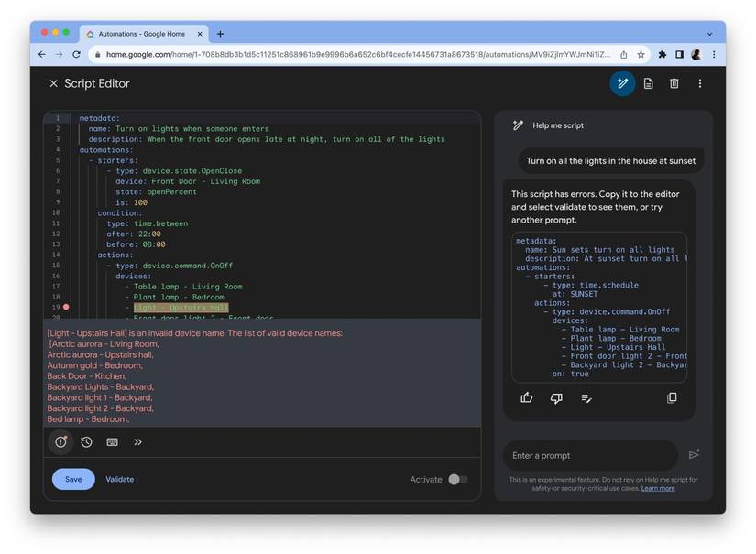Show the error messages panel icon
This screenshot has height=554, width=756.
point(60,441)
